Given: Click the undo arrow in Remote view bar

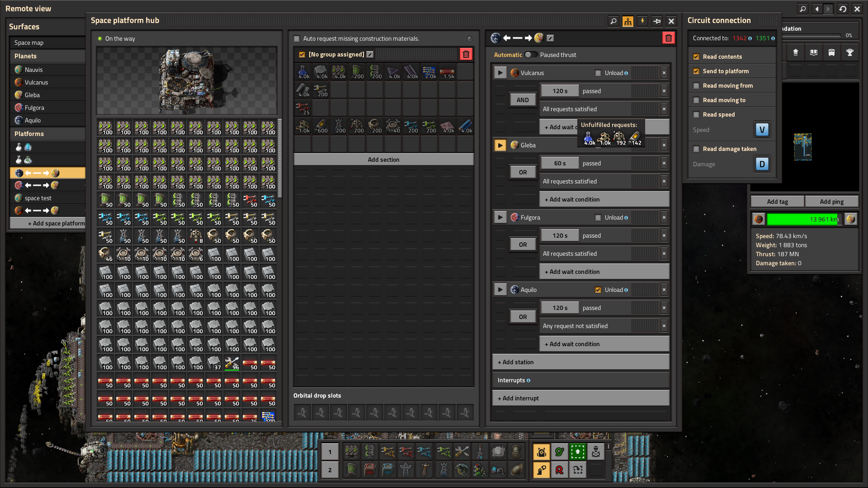Looking at the screenshot, I should click(x=843, y=9).
